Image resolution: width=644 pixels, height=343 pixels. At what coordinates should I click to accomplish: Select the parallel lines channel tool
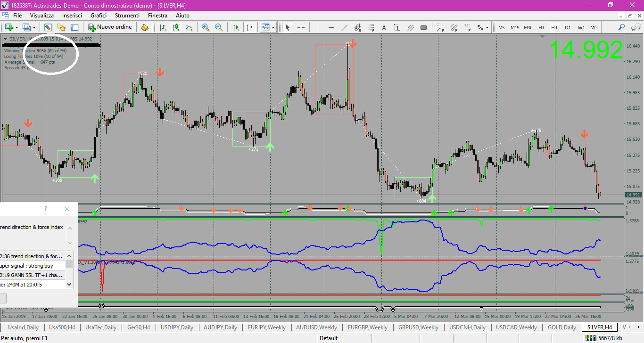pyautogui.click(x=411, y=27)
